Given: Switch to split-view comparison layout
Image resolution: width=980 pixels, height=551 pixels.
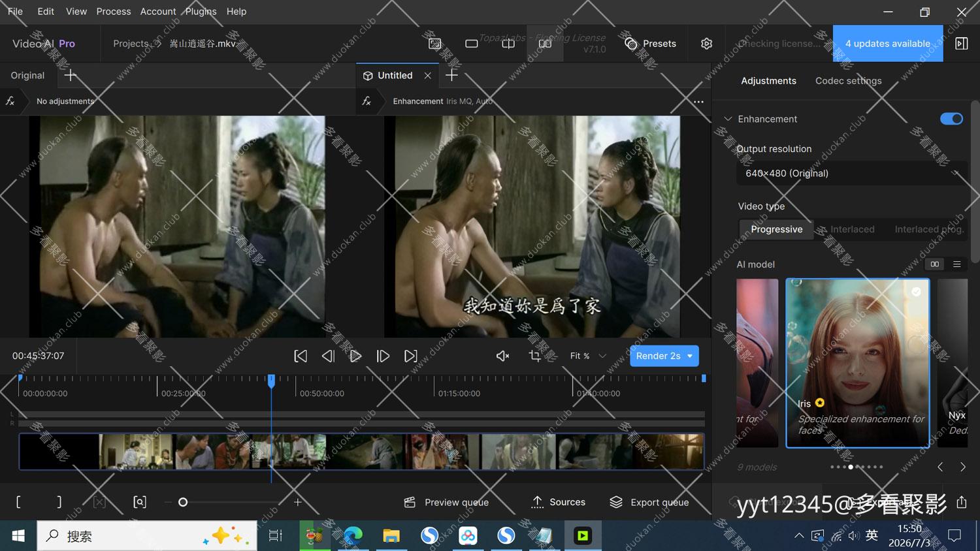Looking at the screenshot, I should [508, 44].
